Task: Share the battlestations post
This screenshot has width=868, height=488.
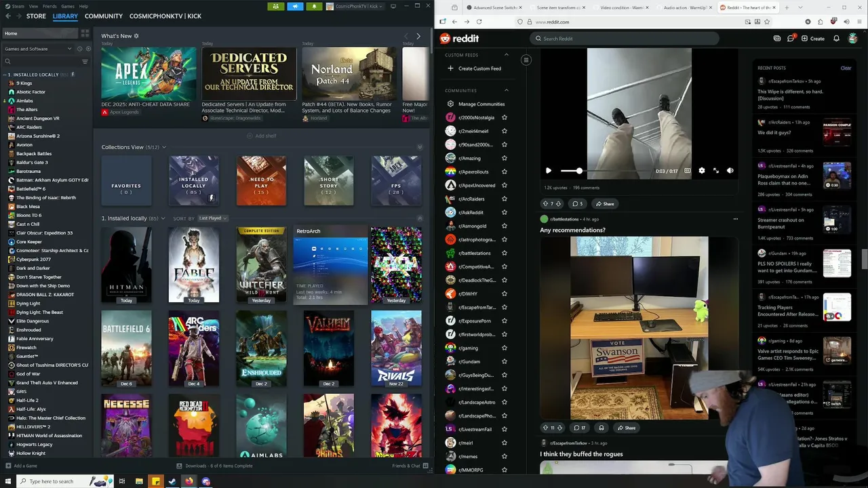Action: click(x=626, y=428)
